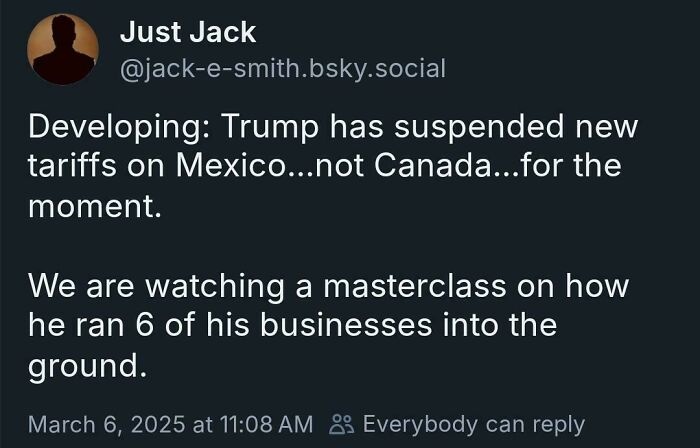Screen dimensions: 700x448
Task: Open Just Jack's profile avatar
Action: click(x=63, y=49)
